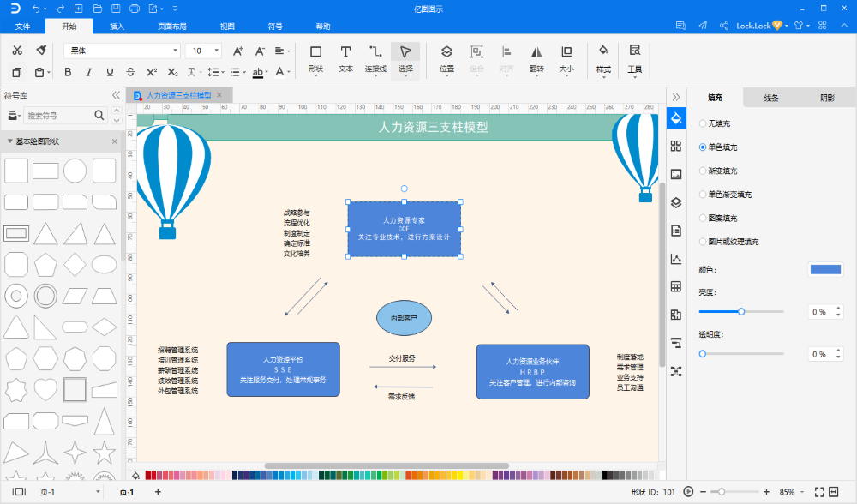Click the format painter brush icon
This screenshot has width=857, height=504.
[40, 51]
